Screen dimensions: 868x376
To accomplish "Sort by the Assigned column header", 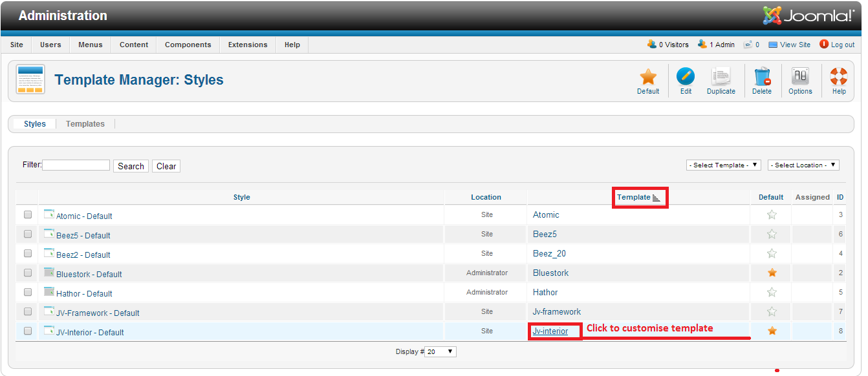I will coord(812,197).
